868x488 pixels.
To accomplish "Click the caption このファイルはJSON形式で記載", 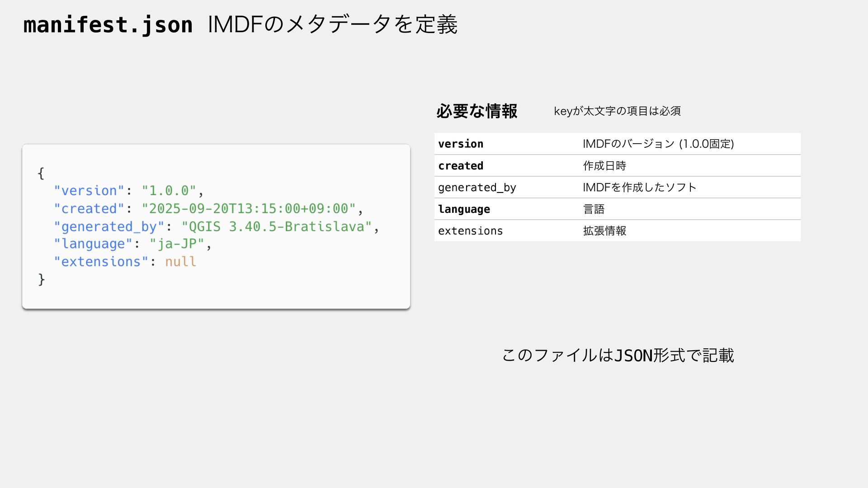I will [618, 355].
